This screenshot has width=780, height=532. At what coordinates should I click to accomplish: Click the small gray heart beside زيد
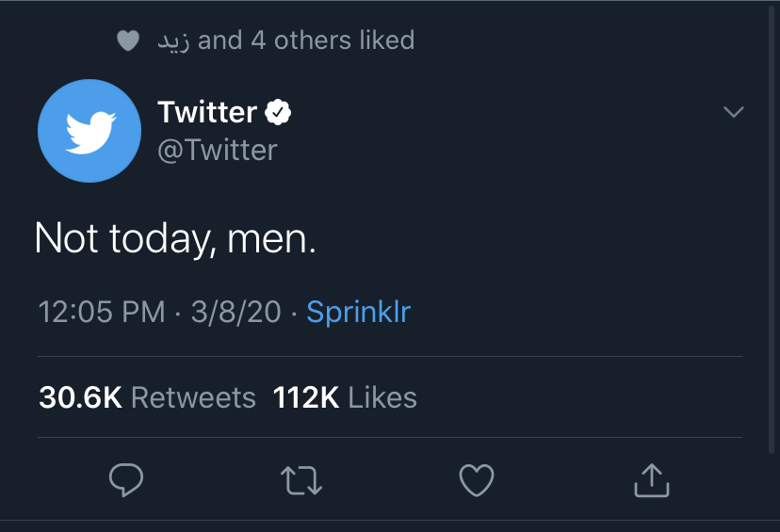click(x=128, y=41)
